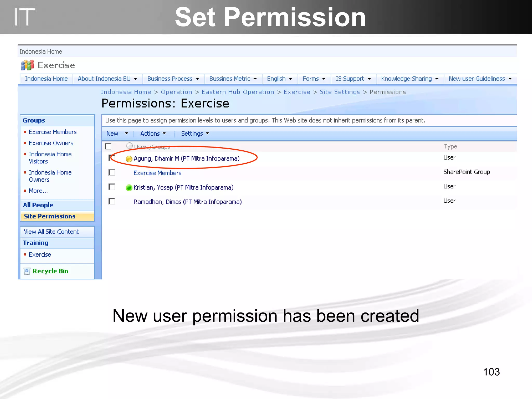Expand IS Support navigation menu

pos(369,79)
